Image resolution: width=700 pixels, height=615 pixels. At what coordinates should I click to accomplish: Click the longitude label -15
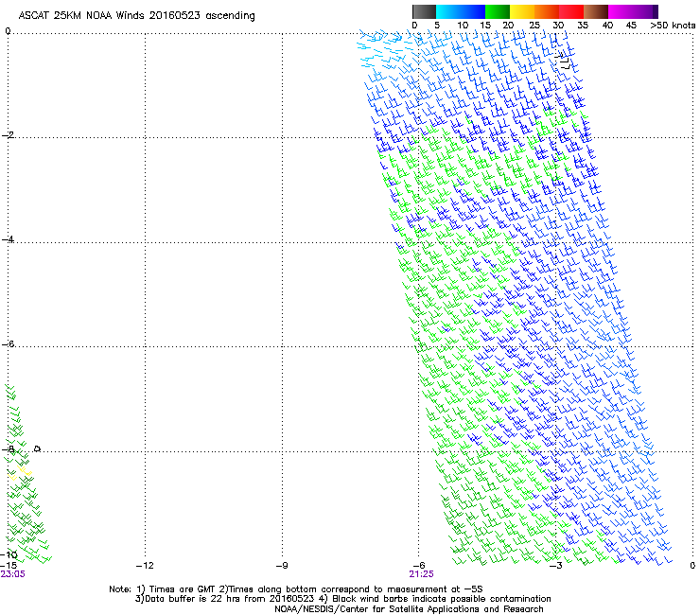9,566
